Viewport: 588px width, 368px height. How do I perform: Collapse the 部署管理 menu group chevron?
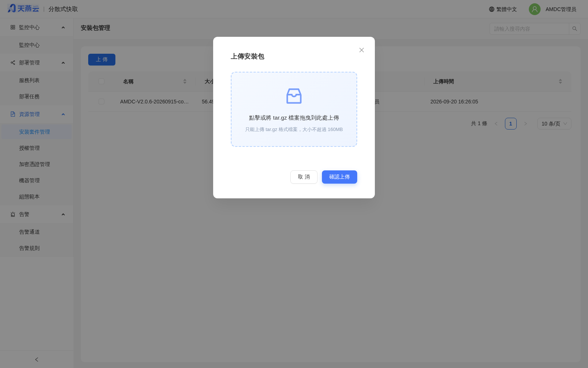[x=63, y=63]
